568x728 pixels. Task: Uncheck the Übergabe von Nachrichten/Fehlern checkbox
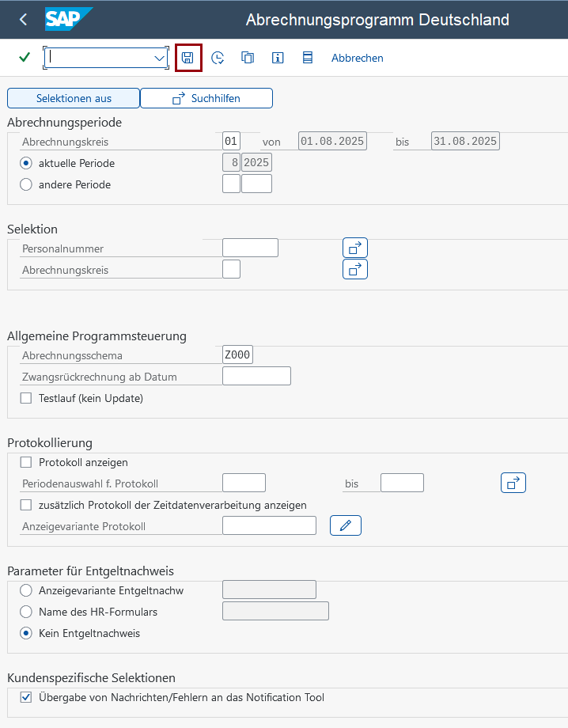[x=26, y=697]
